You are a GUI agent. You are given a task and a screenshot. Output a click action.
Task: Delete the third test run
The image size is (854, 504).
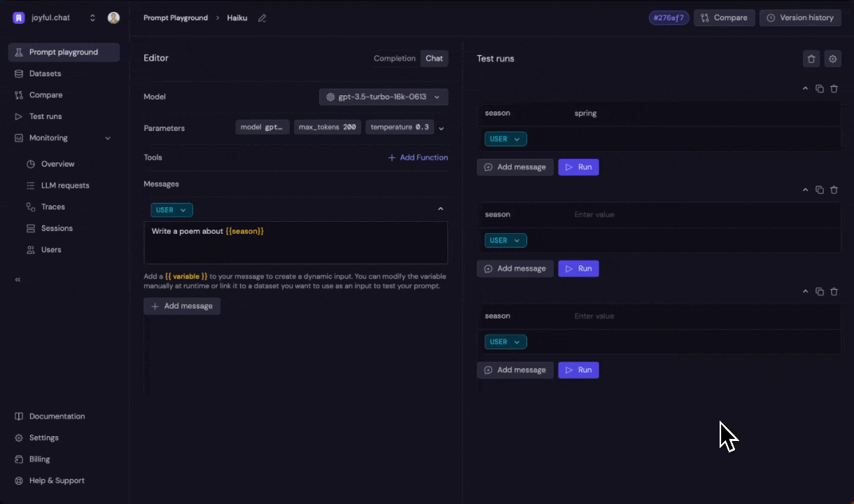[834, 291]
